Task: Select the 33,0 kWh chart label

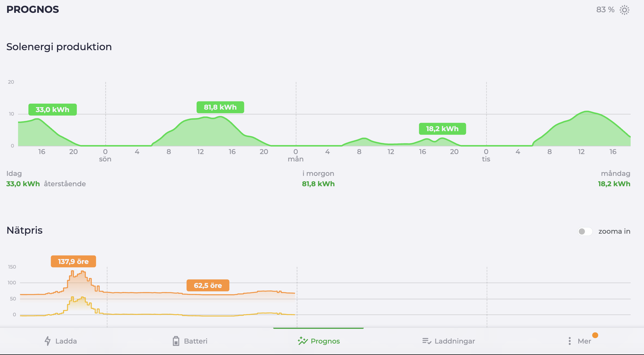Action: [53, 110]
